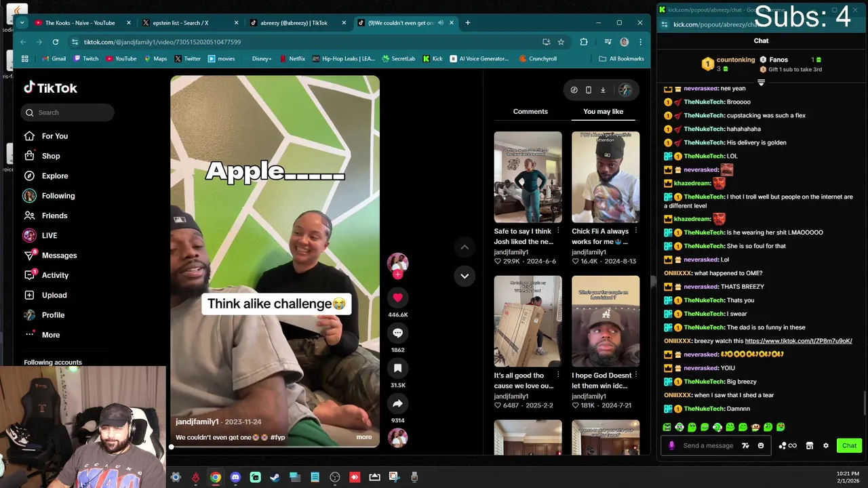Screen dimensions: 868x488
Task: Click the Get App phone icon
Action: coord(588,89)
